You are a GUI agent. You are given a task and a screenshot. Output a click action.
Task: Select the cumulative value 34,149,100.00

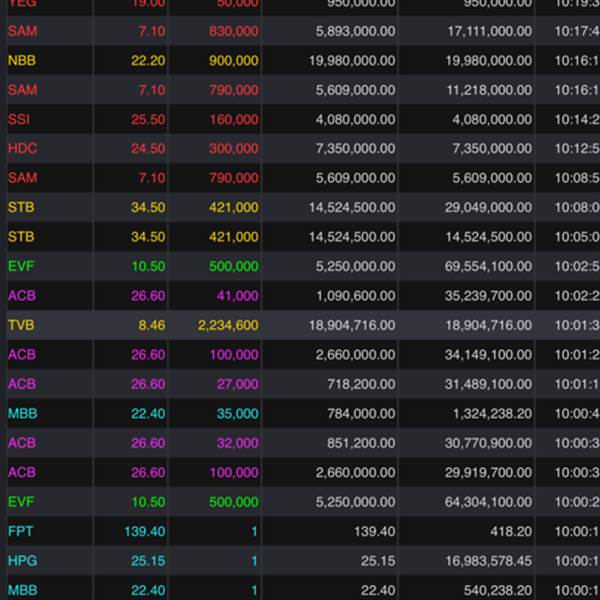488,355
